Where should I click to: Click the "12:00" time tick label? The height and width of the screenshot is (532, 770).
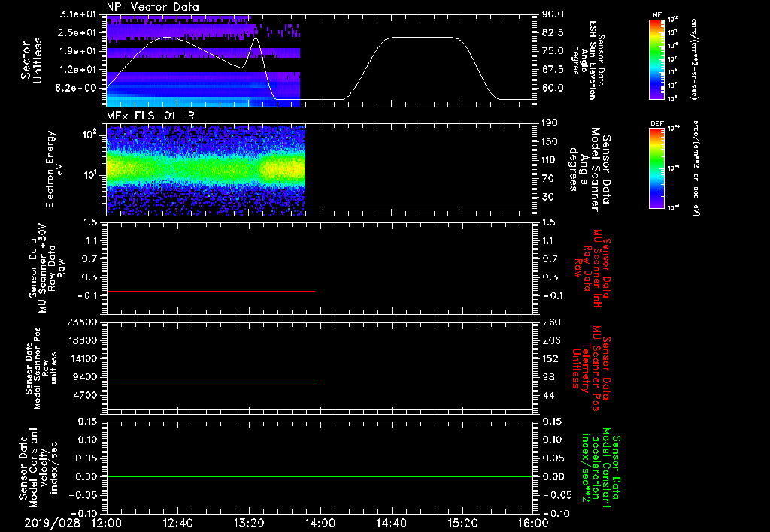point(107,523)
